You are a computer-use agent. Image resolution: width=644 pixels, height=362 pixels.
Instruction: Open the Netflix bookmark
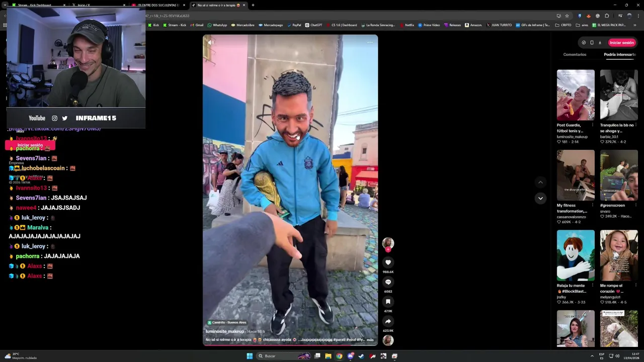(x=407, y=25)
